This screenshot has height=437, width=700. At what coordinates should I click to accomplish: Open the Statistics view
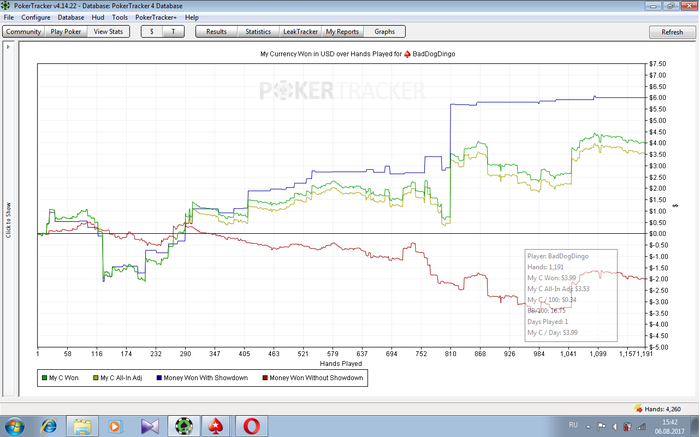pos(258,32)
